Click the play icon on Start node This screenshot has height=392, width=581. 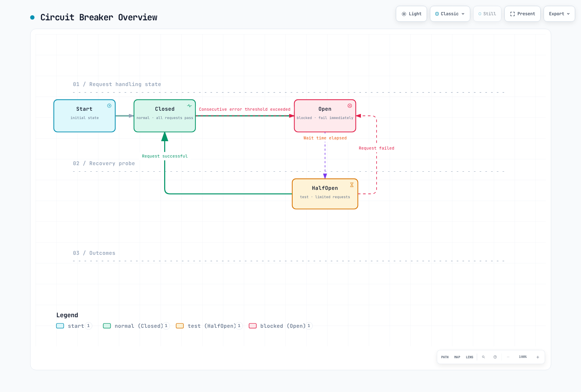click(x=109, y=106)
